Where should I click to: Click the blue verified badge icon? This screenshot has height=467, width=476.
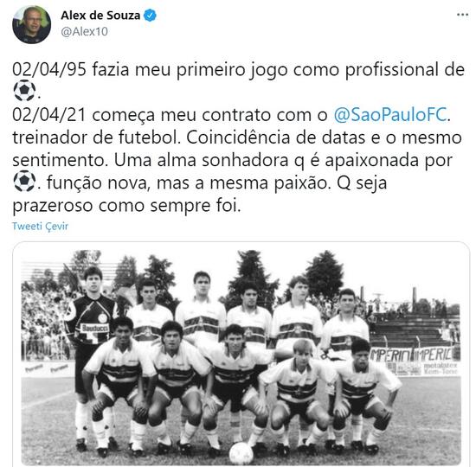(150, 16)
